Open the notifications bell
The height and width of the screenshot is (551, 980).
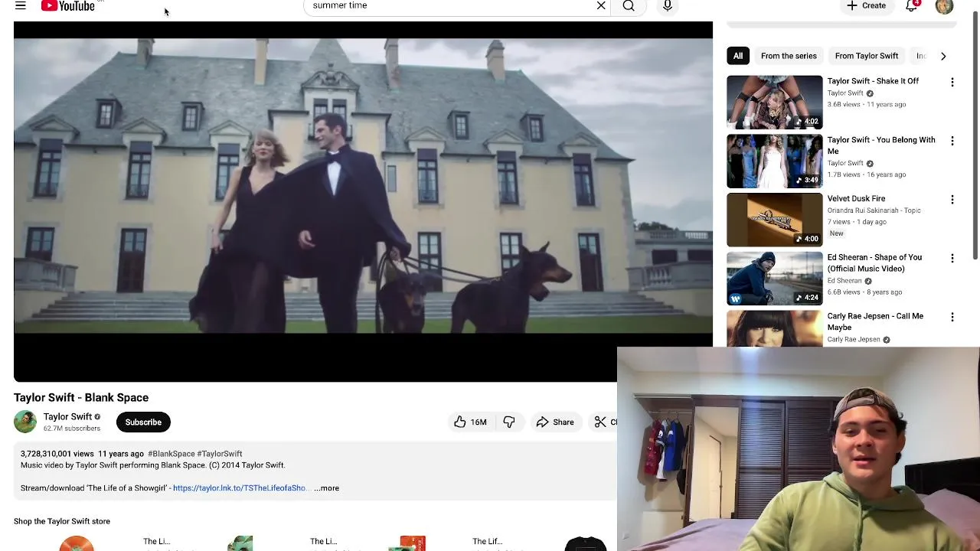click(912, 6)
